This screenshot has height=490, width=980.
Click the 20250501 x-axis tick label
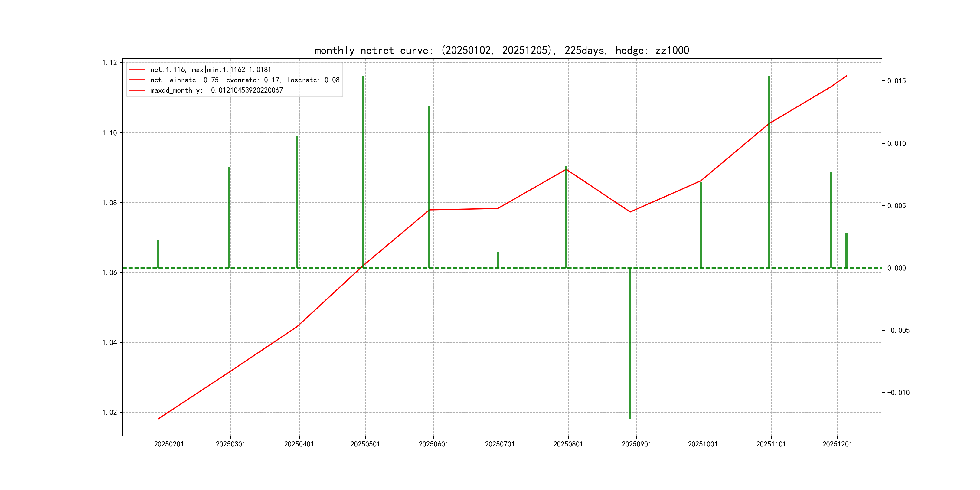[x=365, y=444]
